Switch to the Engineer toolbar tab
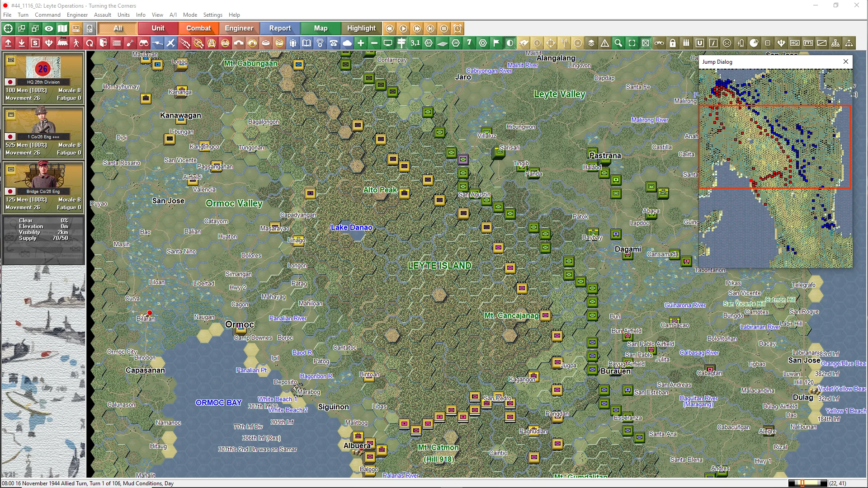The height and width of the screenshot is (488, 868). (x=239, y=28)
